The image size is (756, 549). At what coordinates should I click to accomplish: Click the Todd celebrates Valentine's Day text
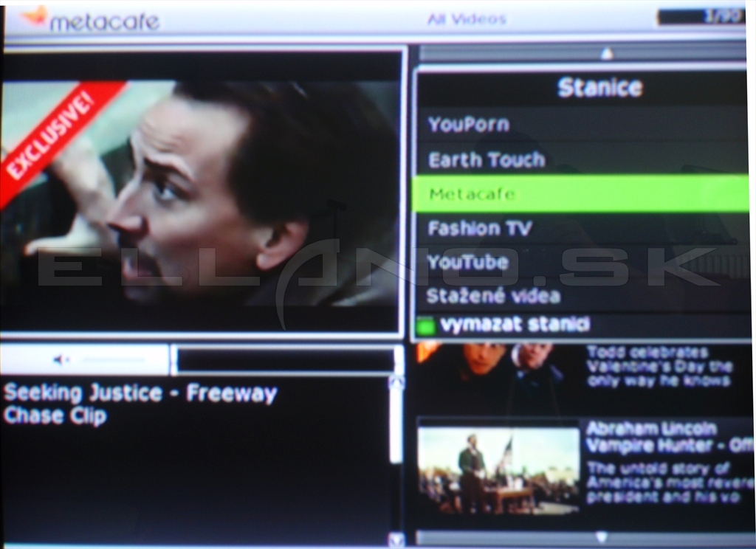pyautogui.click(x=659, y=366)
